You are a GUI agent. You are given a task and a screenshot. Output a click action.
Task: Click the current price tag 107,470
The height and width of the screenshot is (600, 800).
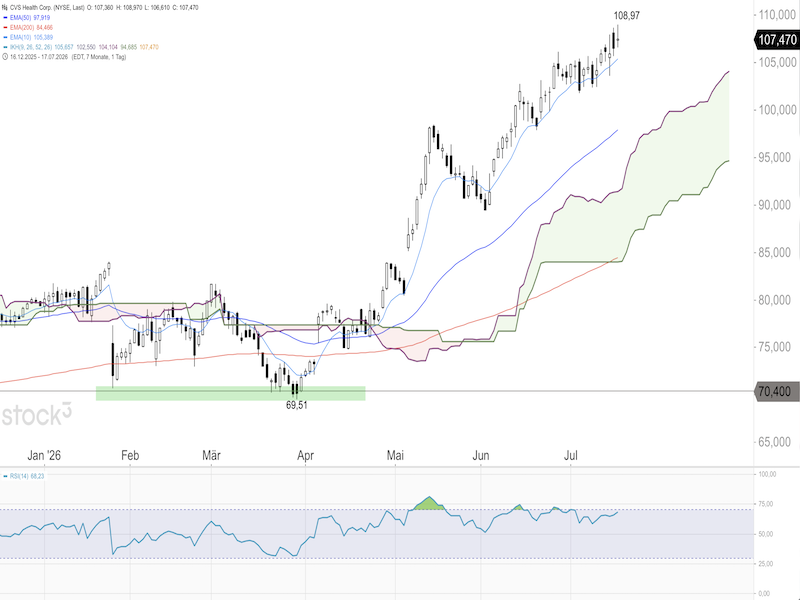click(777, 40)
